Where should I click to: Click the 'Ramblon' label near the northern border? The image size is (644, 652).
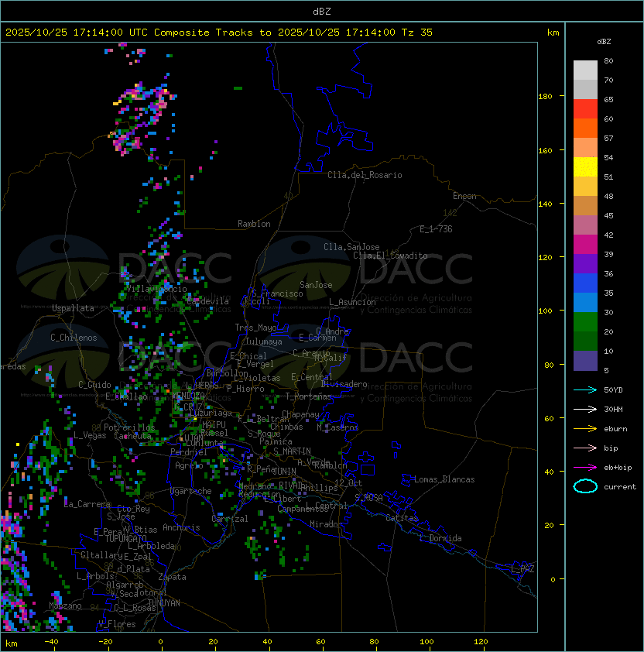coord(254,224)
